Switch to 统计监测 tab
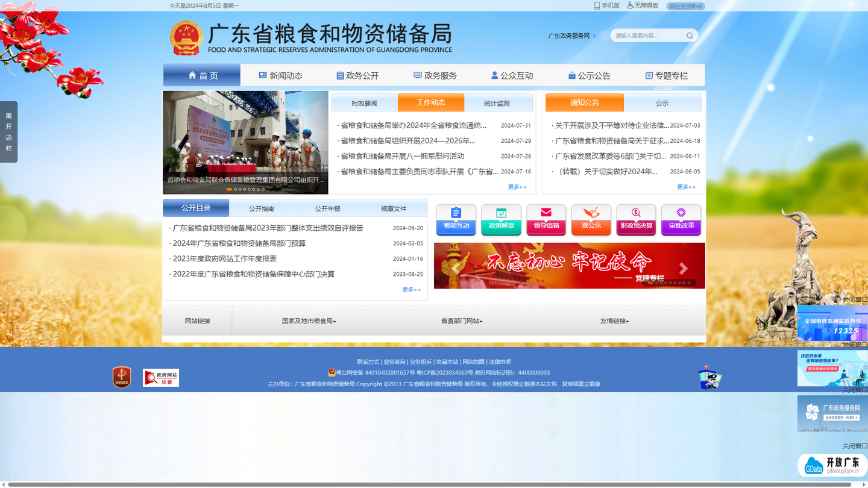The image size is (868, 488). pyautogui.click(x=498, y=103)
